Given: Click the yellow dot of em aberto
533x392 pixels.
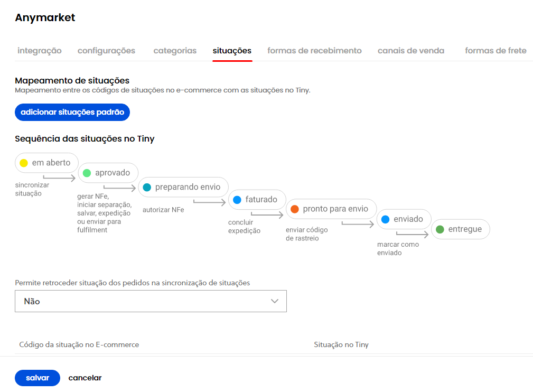Looking at the screenshot, I should 24,163.
